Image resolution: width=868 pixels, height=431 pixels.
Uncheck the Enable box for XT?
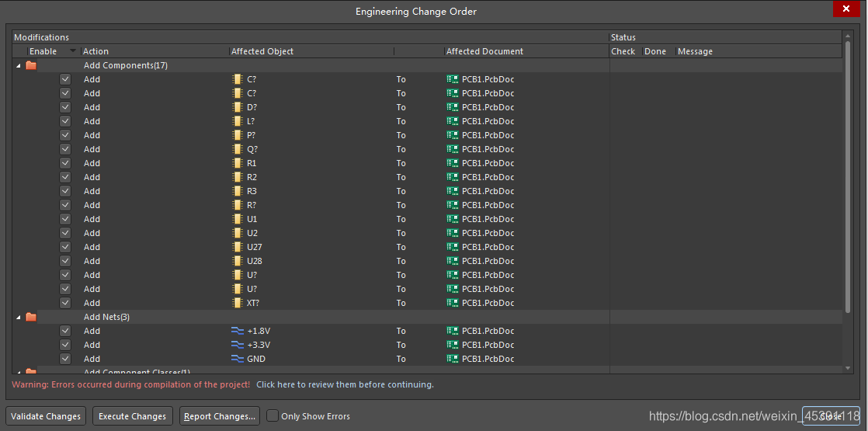point(65,302)
